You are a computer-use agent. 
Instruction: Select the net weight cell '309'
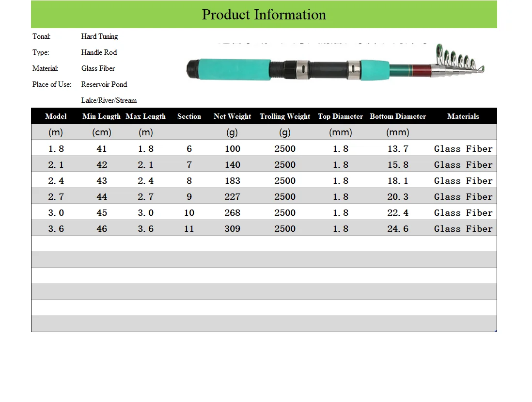233,228
